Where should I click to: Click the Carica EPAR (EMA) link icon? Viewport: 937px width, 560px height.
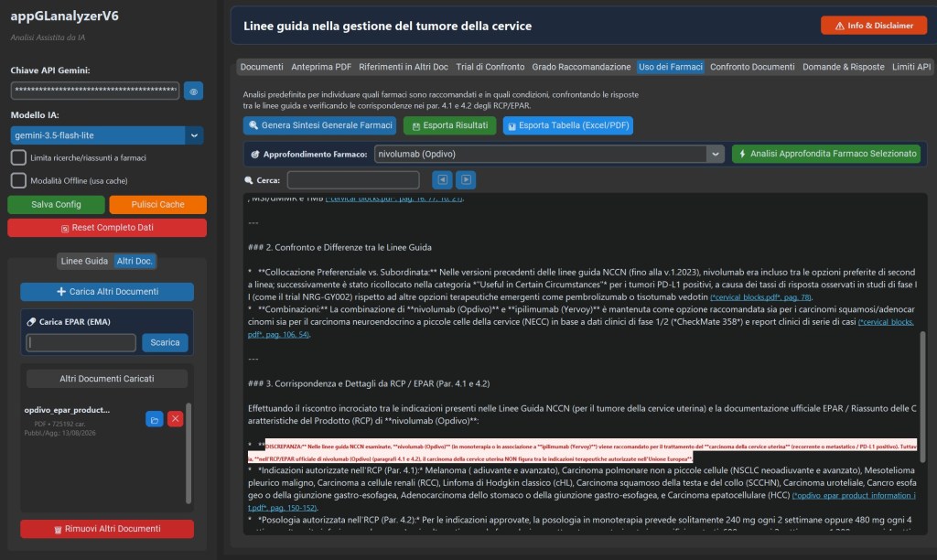coord(32,321)
